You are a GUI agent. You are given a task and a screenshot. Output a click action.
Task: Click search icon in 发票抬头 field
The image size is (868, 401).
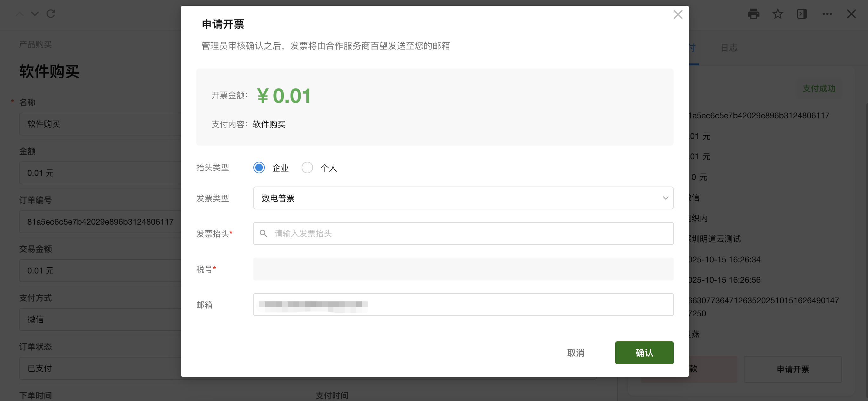click(x=263, y=233)
